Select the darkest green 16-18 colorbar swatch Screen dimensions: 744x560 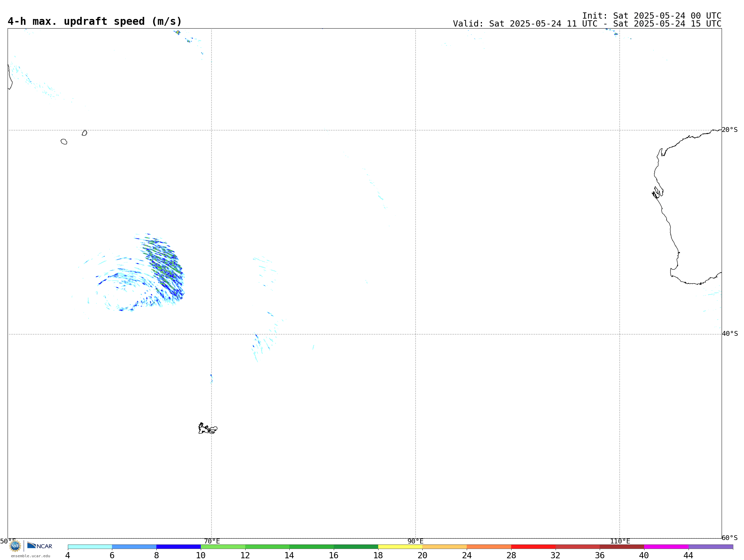[x=356, y=547]
